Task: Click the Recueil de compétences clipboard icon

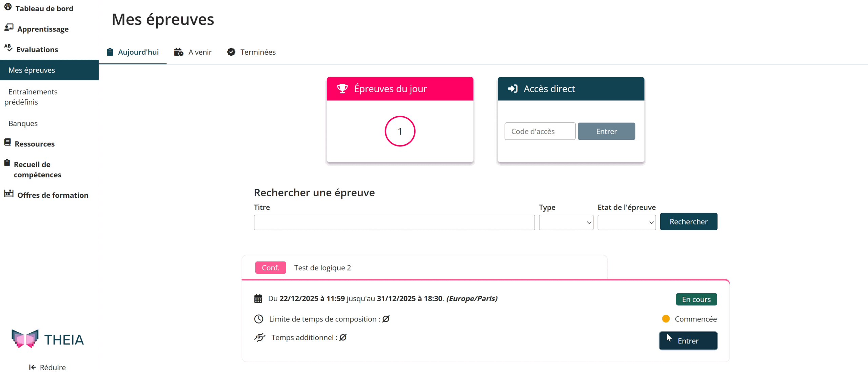Action: pyautogui.click(x=7, y=163)
